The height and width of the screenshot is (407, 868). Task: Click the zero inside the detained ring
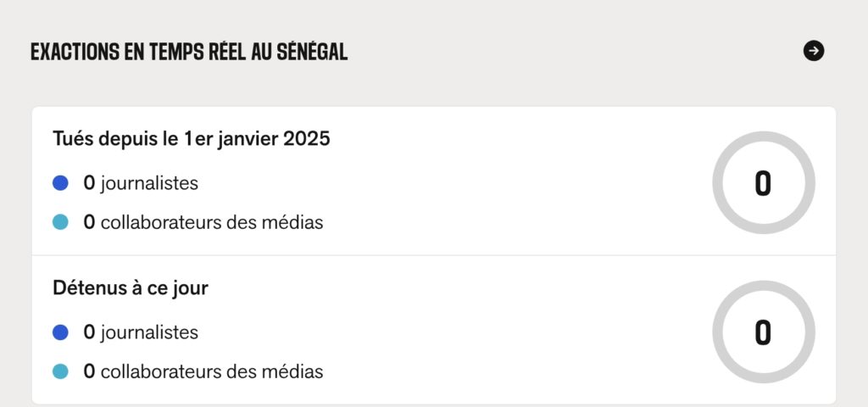[763, 332]
